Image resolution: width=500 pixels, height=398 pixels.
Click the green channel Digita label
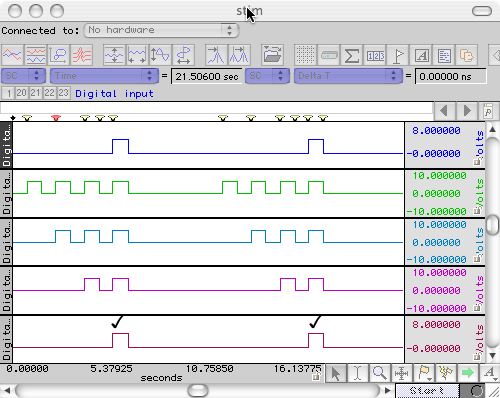point(6,194)
